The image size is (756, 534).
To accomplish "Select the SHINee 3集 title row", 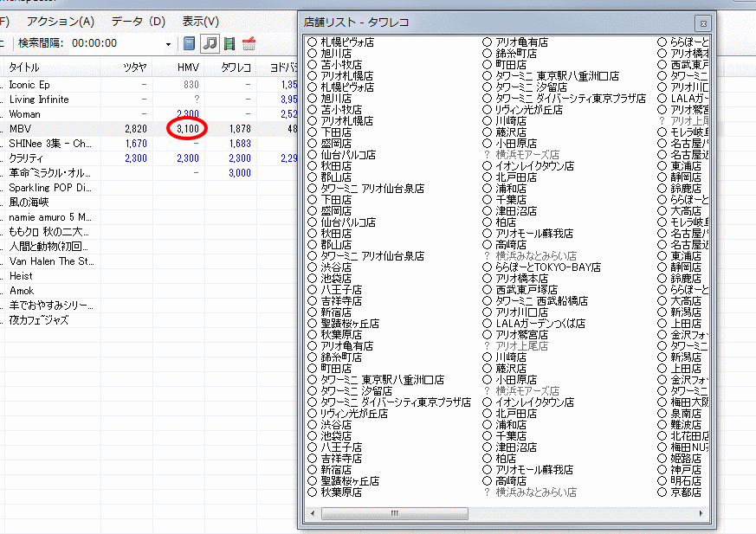I will [50, 144].
